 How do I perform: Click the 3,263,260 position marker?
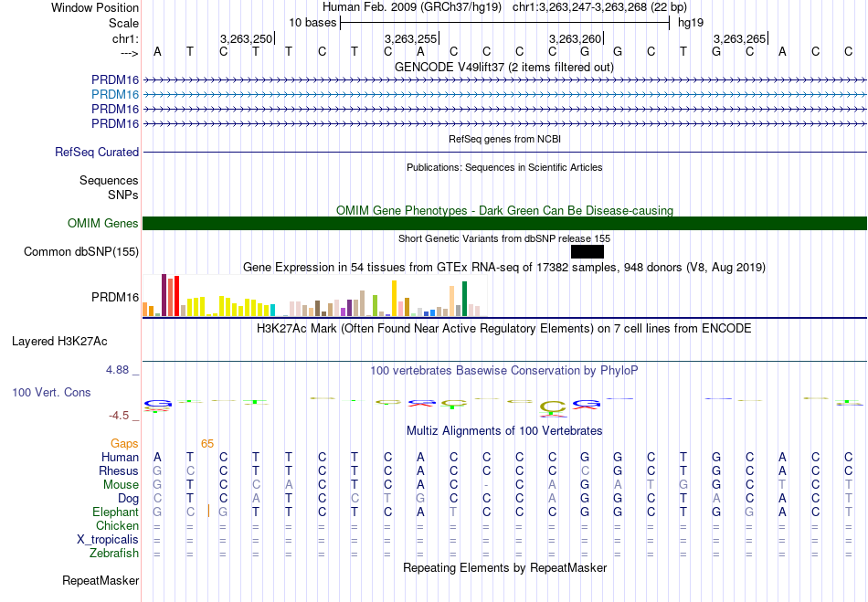pyautogui.click(x=575, y=38)
